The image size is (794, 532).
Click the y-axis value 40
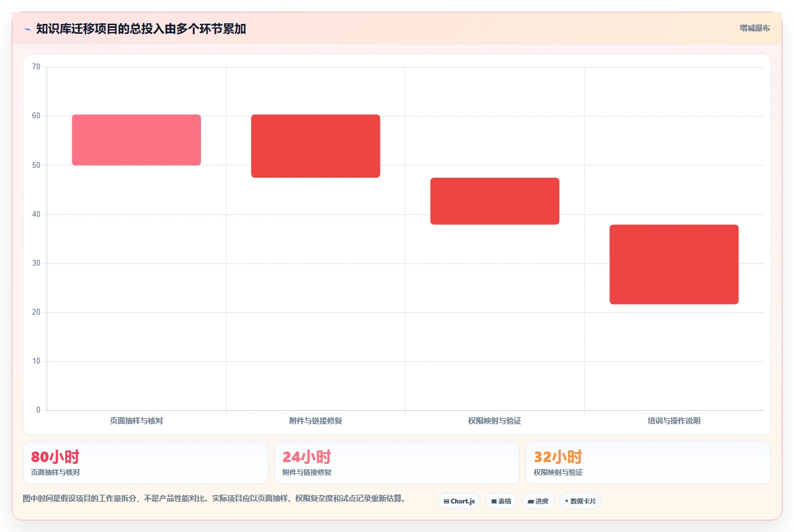[36, 214]
